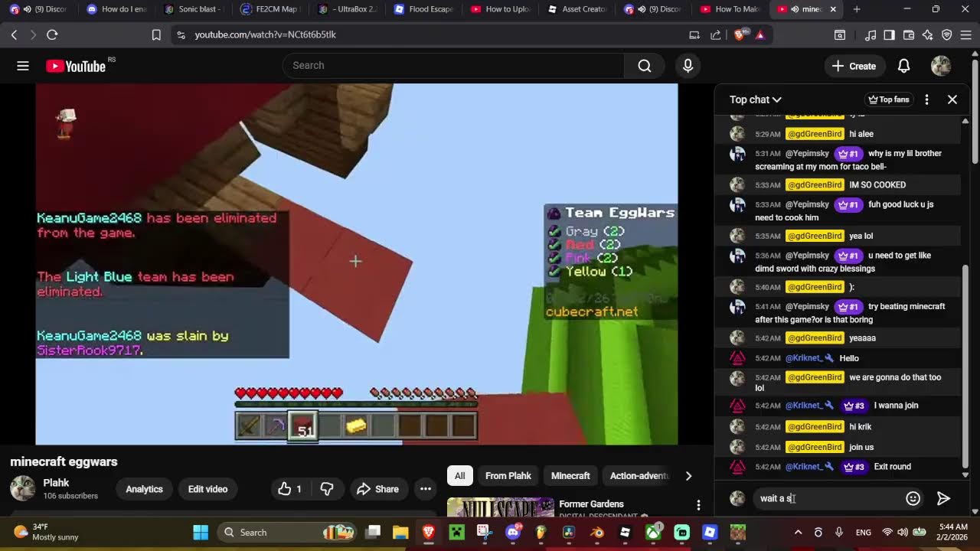Open Brave Leo AI sparkle icon
Screen dimensions: 980x551
(x=928, y=34)
